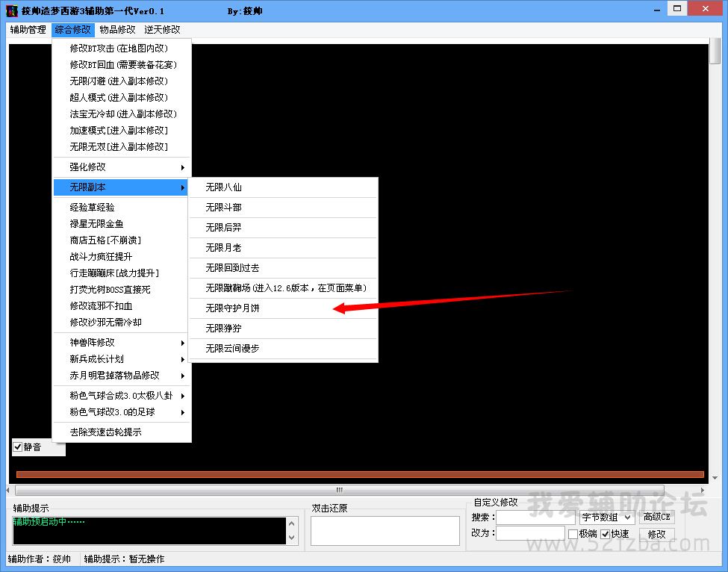The image size is (728, 572).
Task: Open the 物品修改 menu
Action: (x=117, y=30)
